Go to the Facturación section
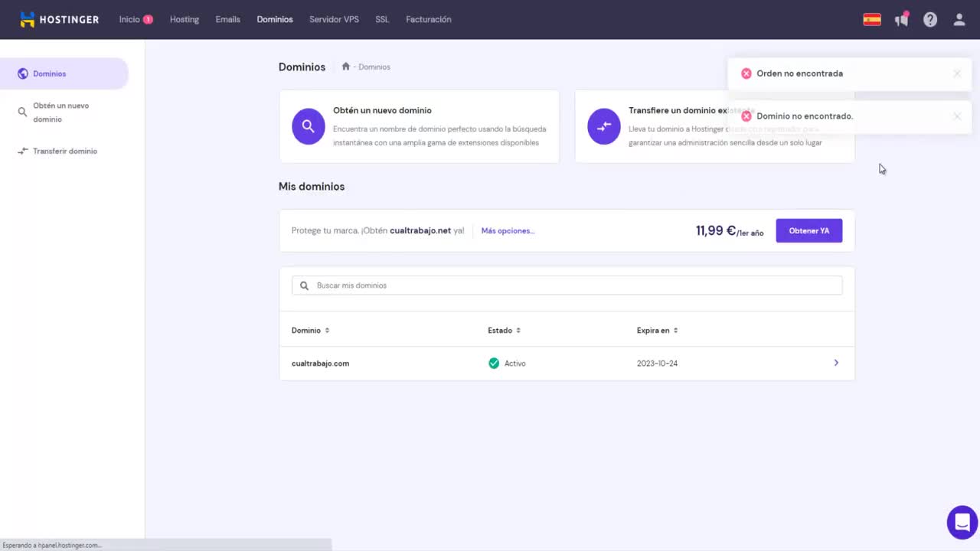The height and width of the screenshot is (551, 980). point(429,19)
